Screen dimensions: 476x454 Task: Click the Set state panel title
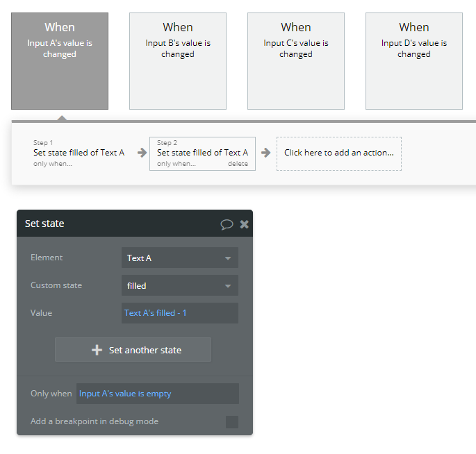pyautogui.click(x=44, y=224)
